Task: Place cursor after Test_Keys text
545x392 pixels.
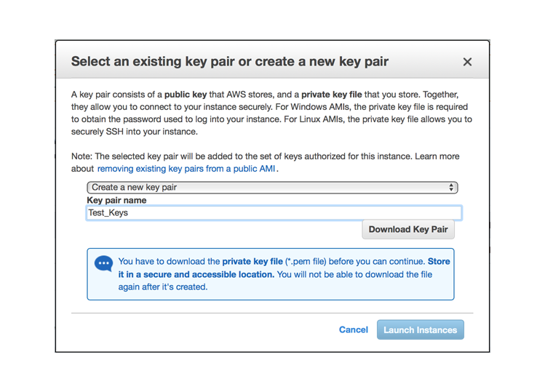Action: tap(129, 212)
